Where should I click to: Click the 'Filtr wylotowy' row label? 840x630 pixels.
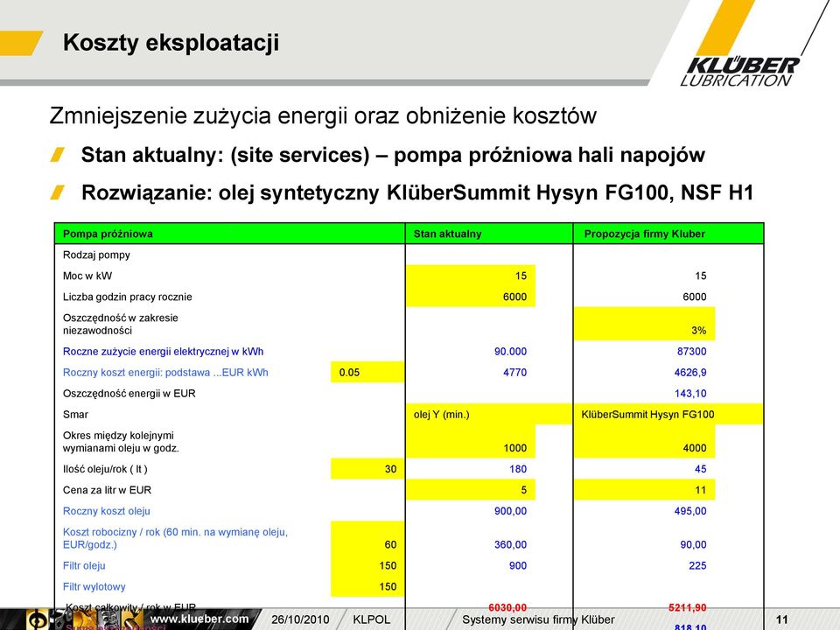[94, 586]
